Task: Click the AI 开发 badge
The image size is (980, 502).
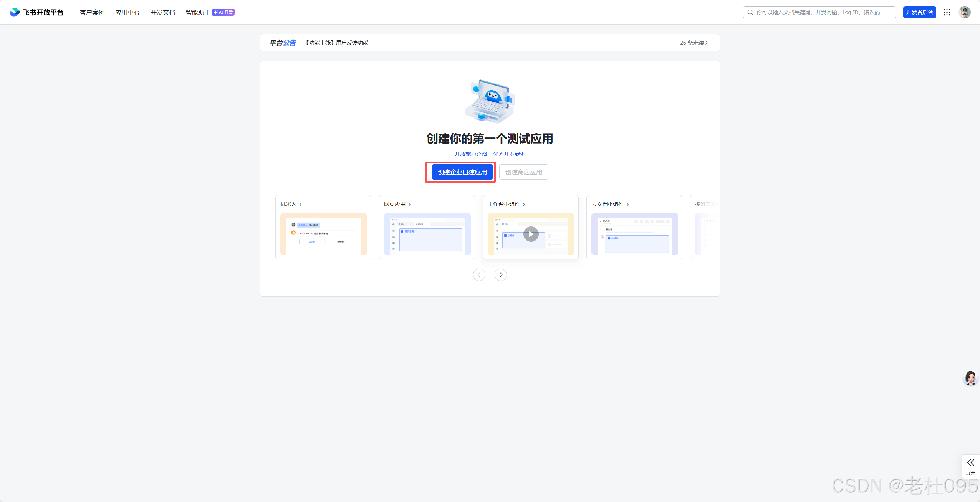Action: 223,12
